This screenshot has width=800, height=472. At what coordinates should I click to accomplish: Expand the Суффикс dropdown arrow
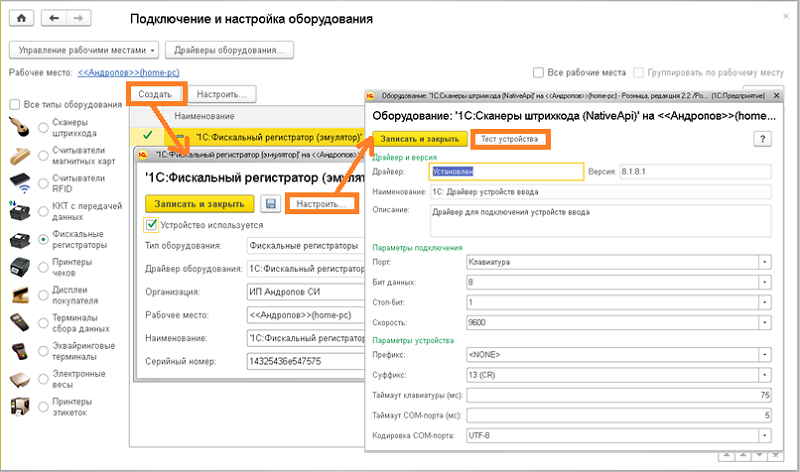click(765, 375)
